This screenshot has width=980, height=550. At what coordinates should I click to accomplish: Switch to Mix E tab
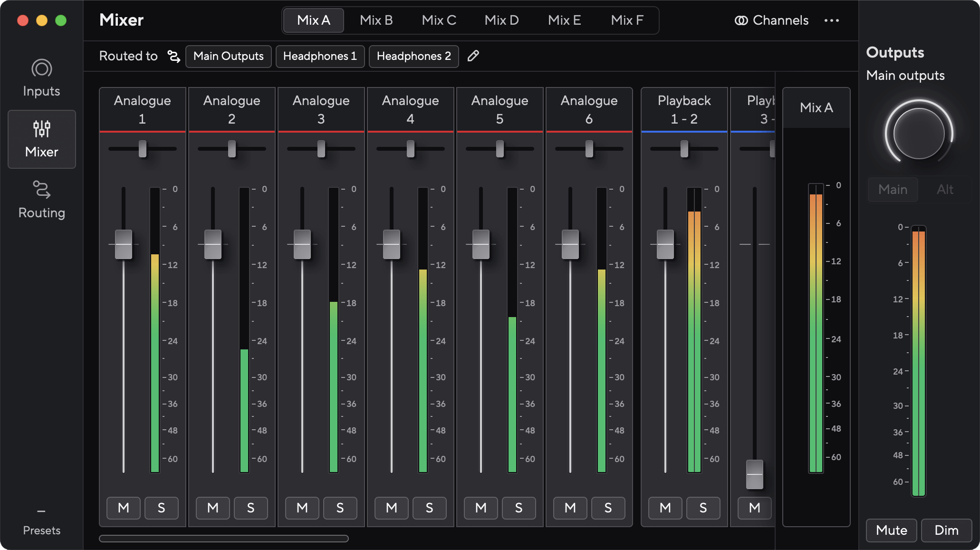564,20
